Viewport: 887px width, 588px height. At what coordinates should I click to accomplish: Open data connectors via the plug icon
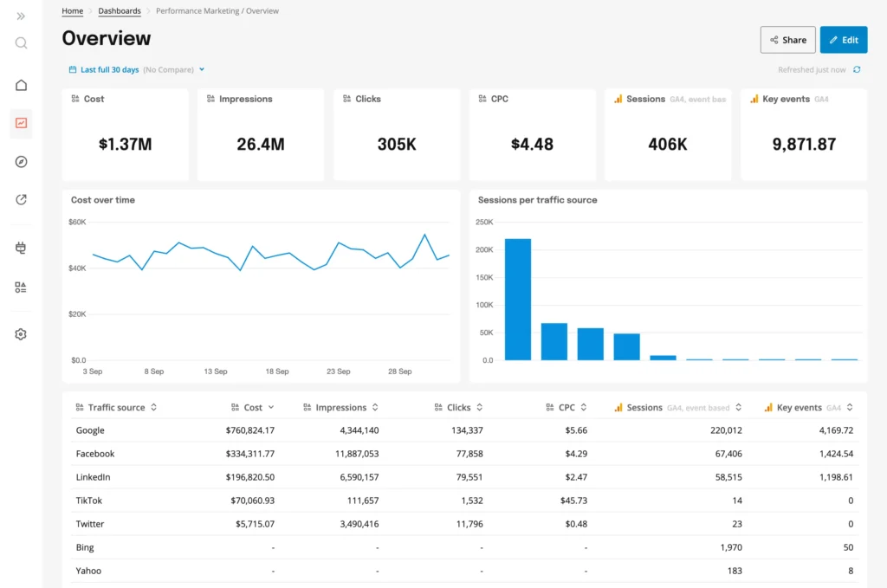(x=20, y=248)
